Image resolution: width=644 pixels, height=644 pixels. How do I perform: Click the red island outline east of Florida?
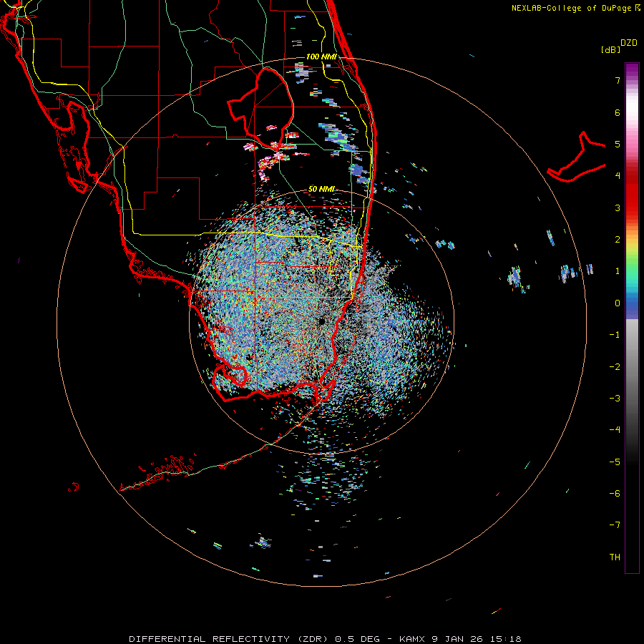pos(576,157)
